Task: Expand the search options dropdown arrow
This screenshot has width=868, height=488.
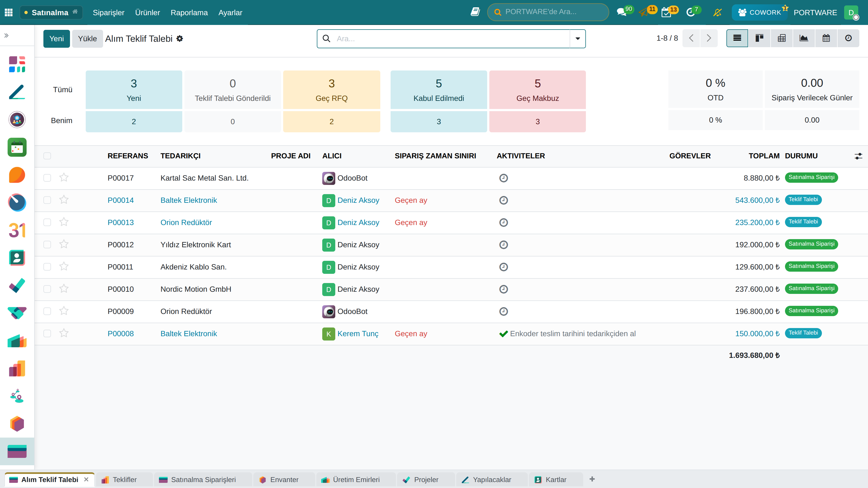Action: [577, 39]
